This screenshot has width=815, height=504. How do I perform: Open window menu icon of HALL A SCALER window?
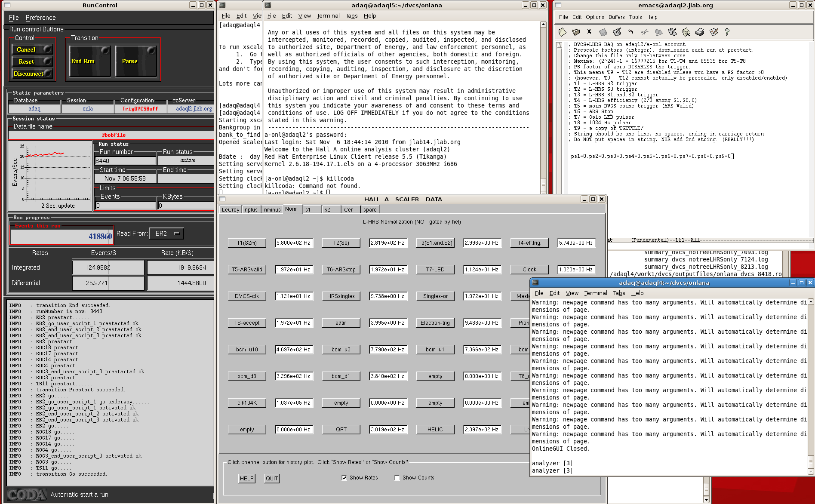[223, 199]
